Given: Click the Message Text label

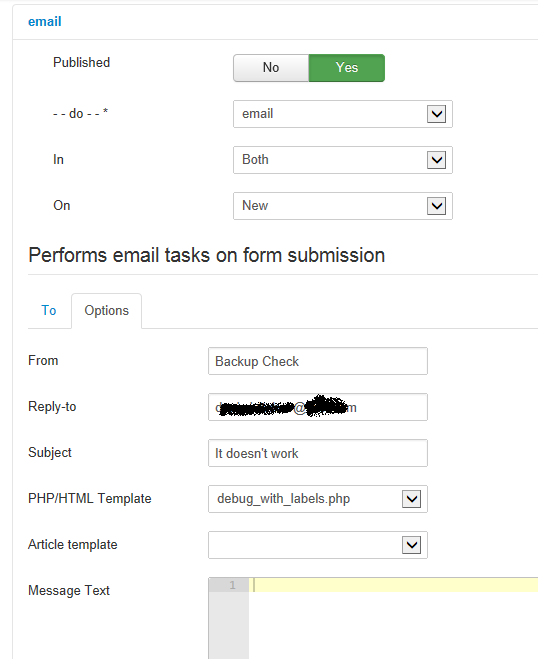Looking at the screenshot, I should [x=69, y=590].
